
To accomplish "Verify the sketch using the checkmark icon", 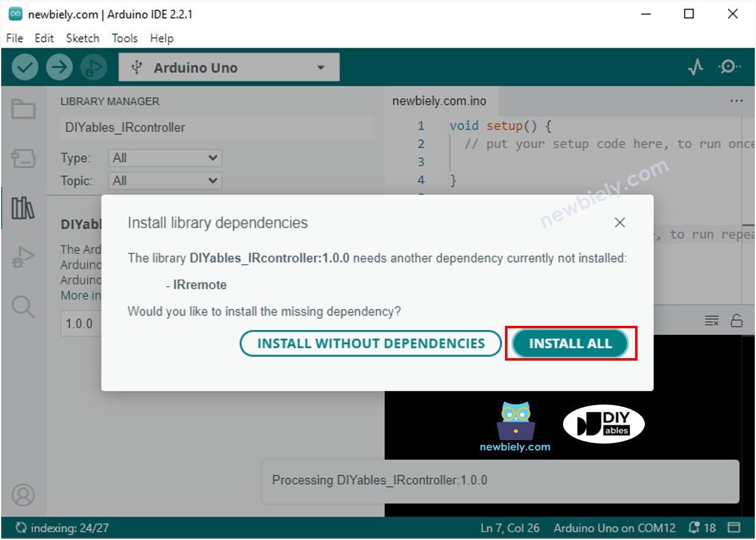I will click(x=25, y=67).
